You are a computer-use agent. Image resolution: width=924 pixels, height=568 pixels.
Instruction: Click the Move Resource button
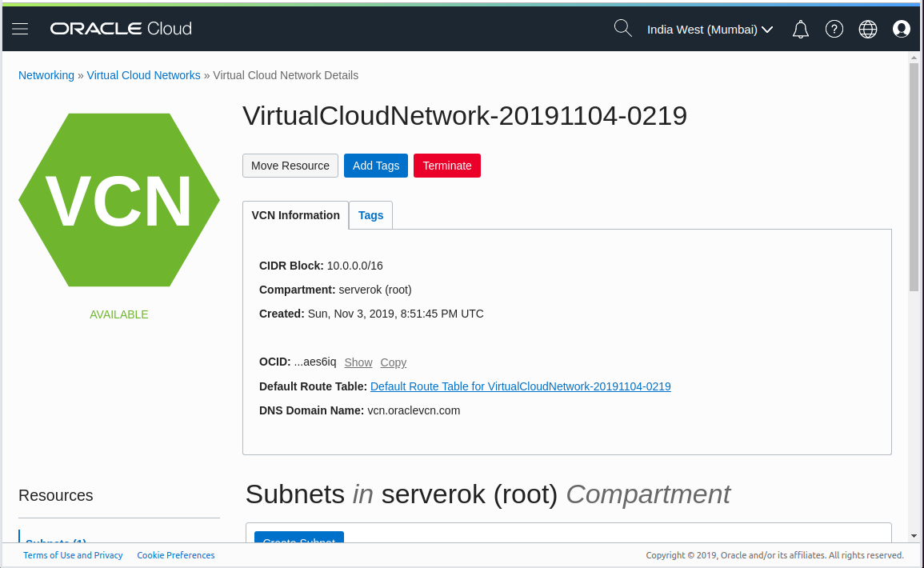(290, 166)
